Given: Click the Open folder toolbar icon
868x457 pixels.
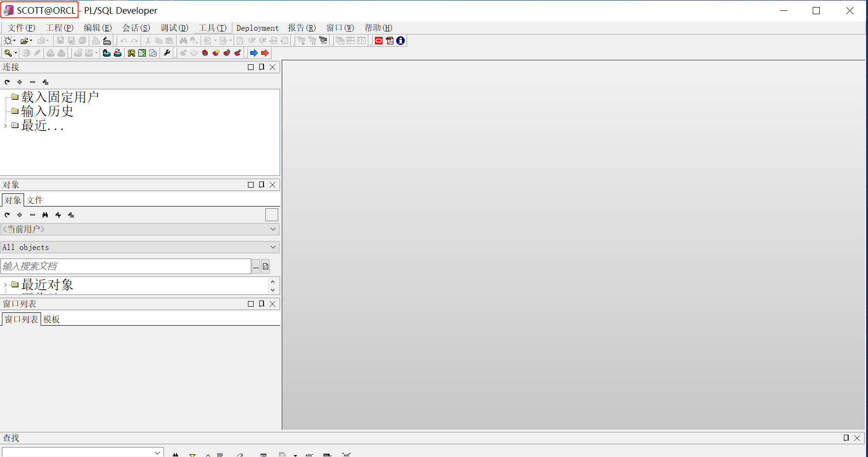Looking at the screenshot, I should pos(25,41).
